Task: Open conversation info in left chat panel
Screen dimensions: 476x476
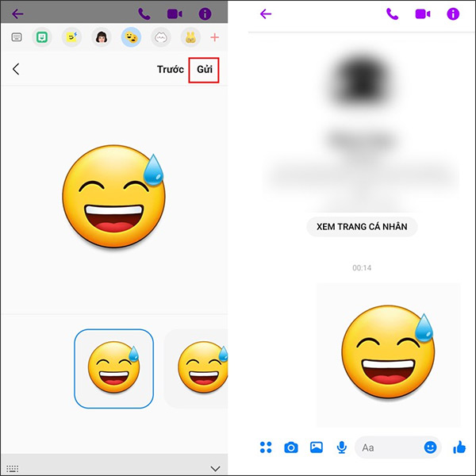Action: click(205, 14)
